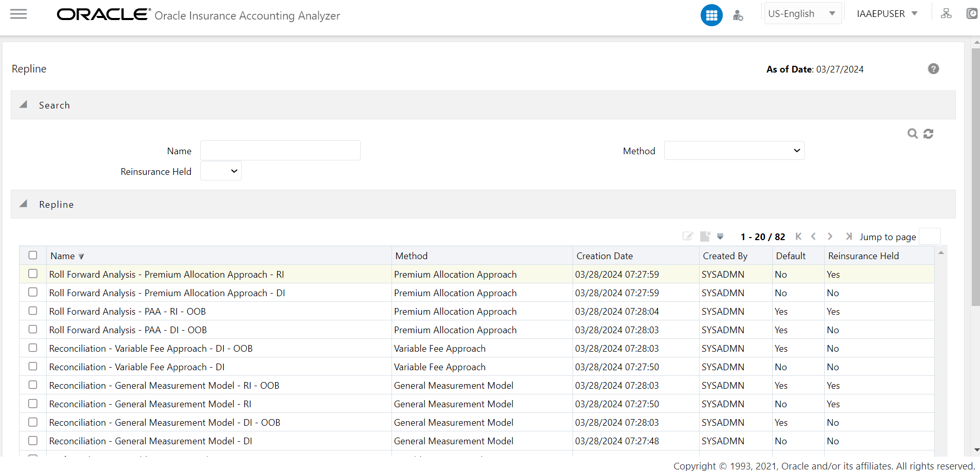The width and height of the screenshot is (980, 471).
Task: Open the Method dropdown filter
Action: point(734,151)
